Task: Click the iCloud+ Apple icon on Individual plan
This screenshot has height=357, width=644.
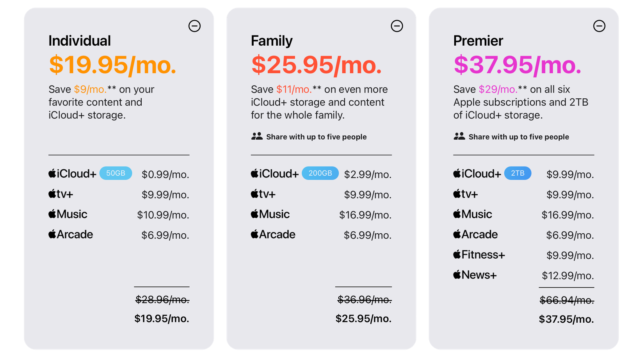Action: [x=52, y=173]
